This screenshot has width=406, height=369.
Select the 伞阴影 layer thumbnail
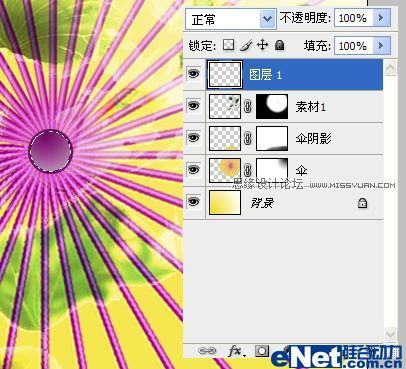[225, 138]
